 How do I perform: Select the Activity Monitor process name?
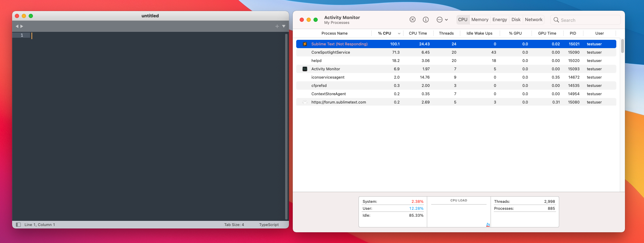point(326,69)
